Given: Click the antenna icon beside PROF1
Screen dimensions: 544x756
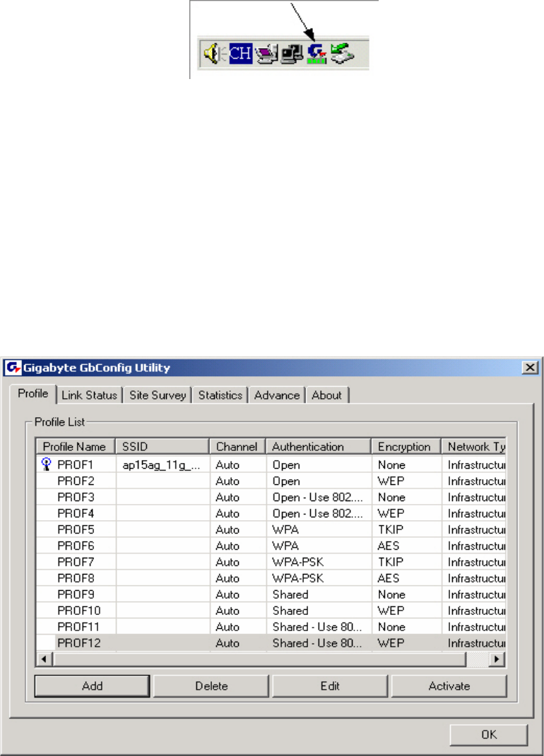Looking at the screenshot, I should coord(47,464).
